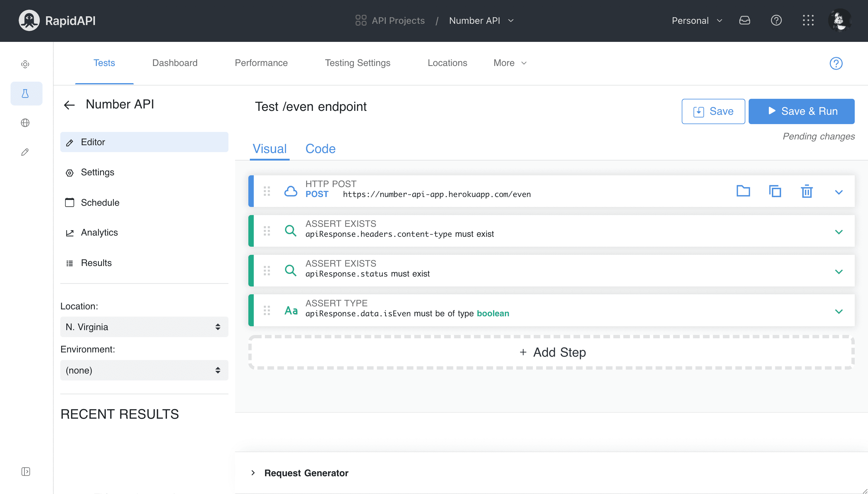Open the More tab dropdown
Viewport: 868px width, 494px height.
510,63
